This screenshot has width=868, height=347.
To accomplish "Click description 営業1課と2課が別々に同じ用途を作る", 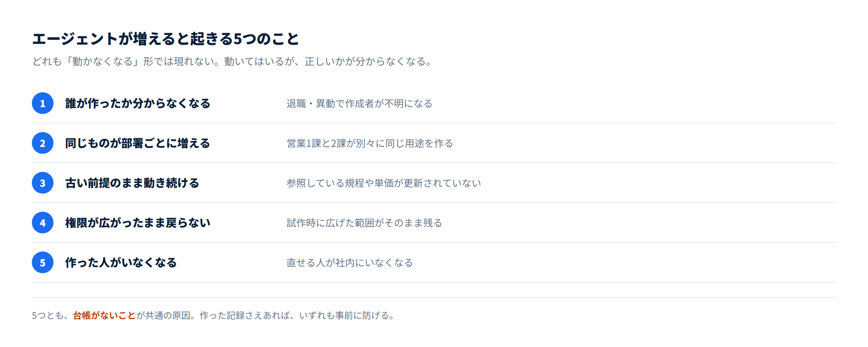I will [x=370, y=144].
